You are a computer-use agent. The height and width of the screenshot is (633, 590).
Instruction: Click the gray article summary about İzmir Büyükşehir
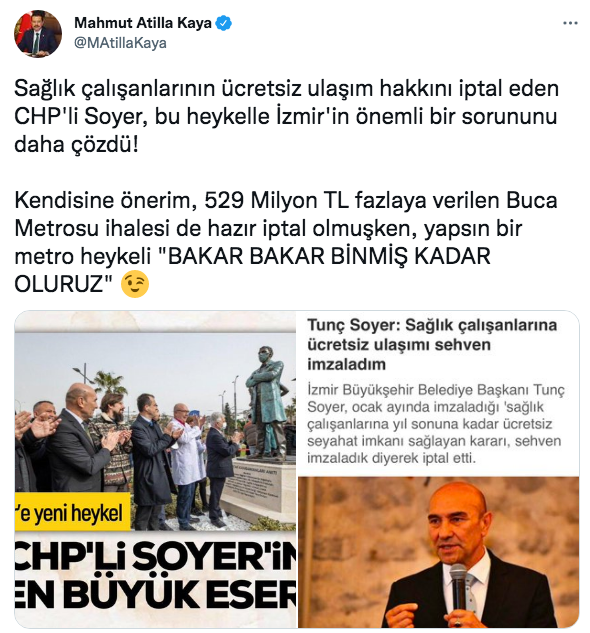(x=436, y=424)
